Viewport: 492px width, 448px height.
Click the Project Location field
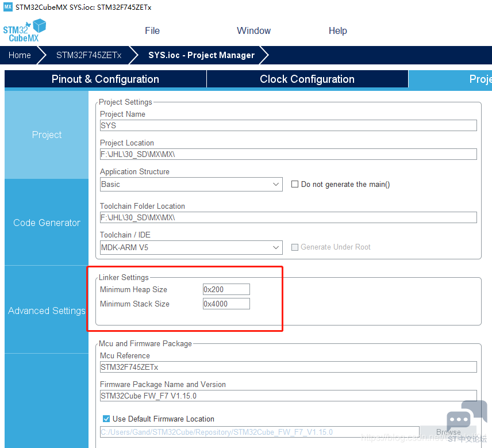pos(289,154)
